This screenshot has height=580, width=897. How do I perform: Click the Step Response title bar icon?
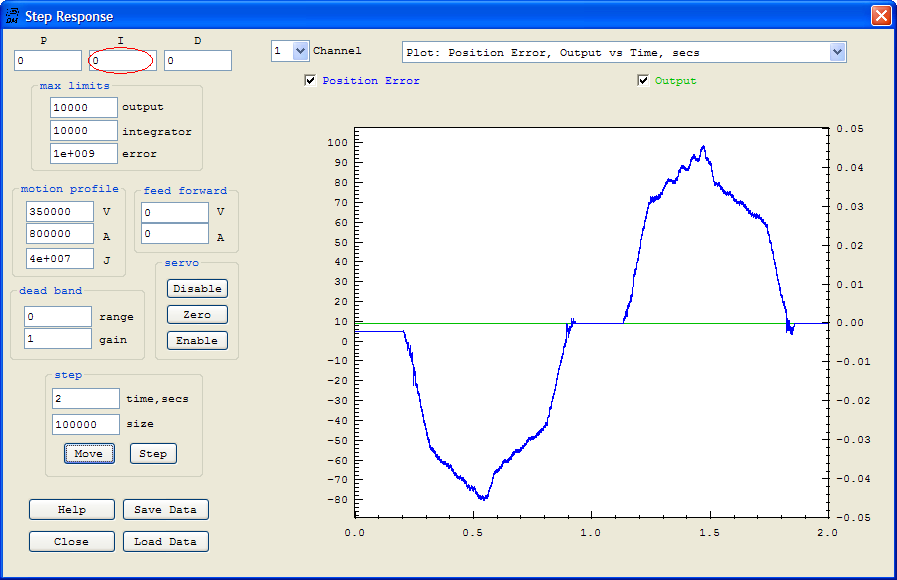pyautogui.click(x=12, y=16)
